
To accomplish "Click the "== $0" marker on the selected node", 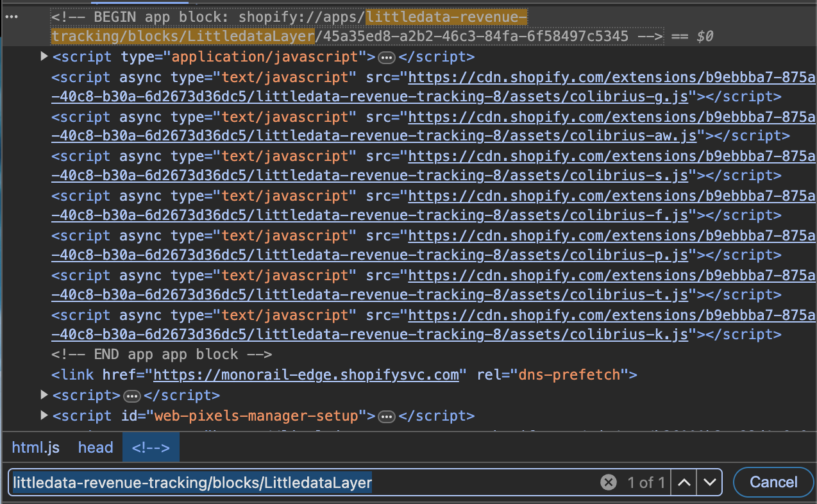I will [693, 37].
